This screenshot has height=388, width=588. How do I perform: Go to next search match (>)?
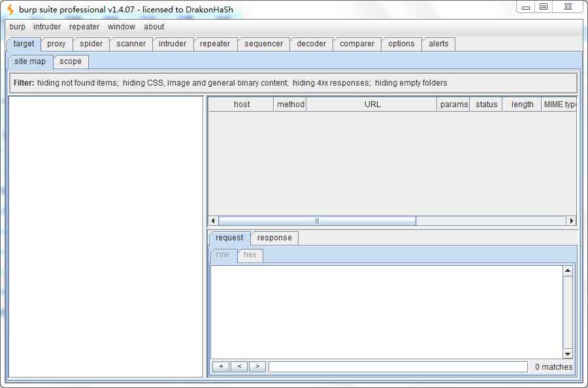(x=257, y=366)
